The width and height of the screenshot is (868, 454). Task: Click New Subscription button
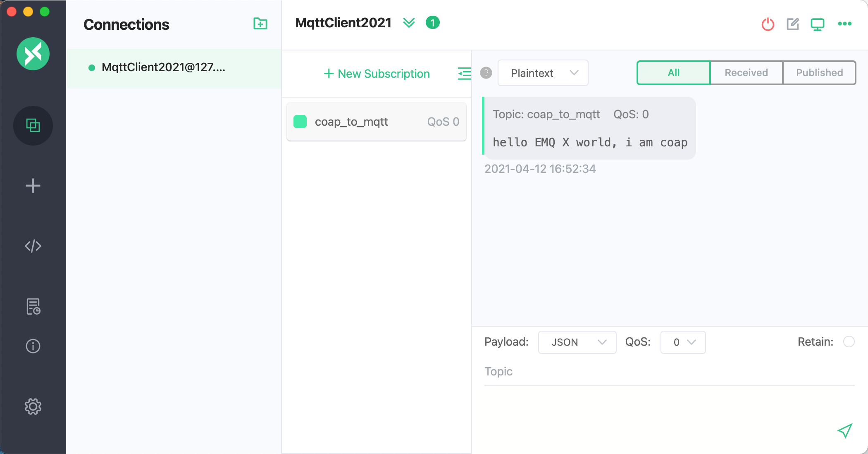(x=377, y=74)
